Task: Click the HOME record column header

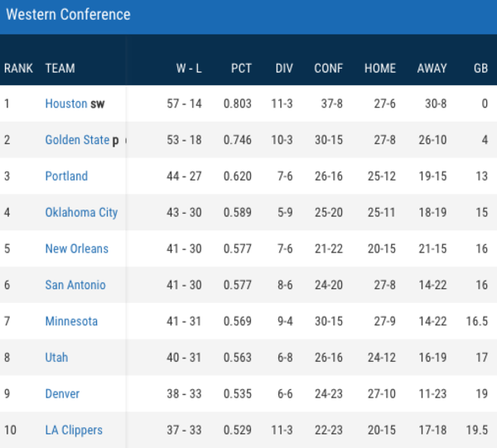Action: (x=380, y=69)
